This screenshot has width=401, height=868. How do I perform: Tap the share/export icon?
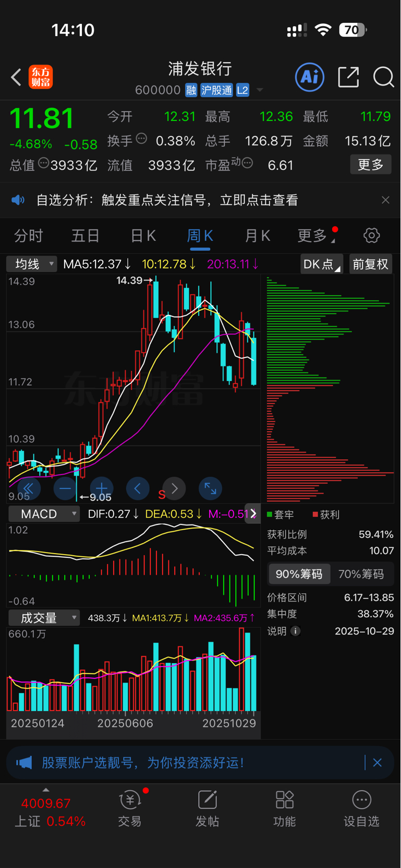pos(348,77)
